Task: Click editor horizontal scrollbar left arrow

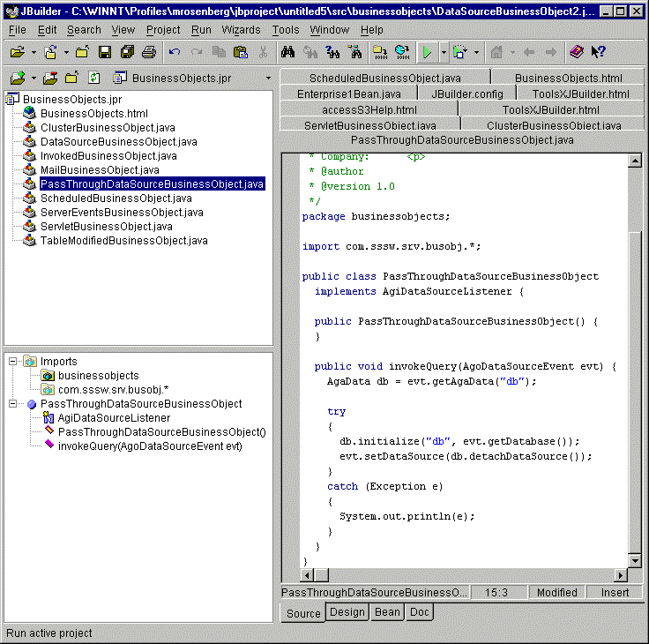Action: click(307, 575)
